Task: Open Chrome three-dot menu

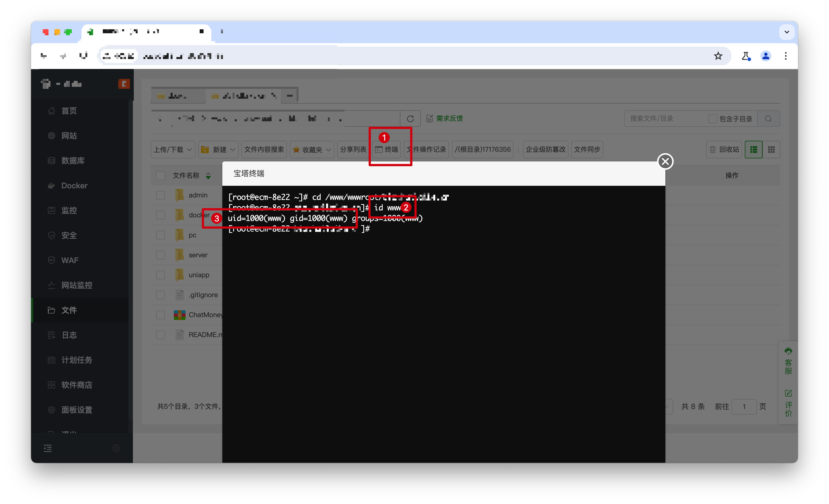Action: click(786, 56)
